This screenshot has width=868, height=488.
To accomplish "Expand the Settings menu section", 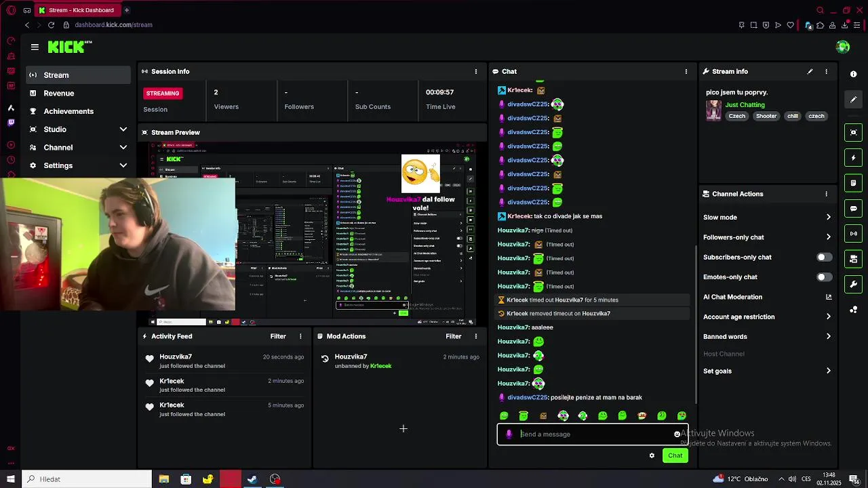I will click(x=79, y=165).
